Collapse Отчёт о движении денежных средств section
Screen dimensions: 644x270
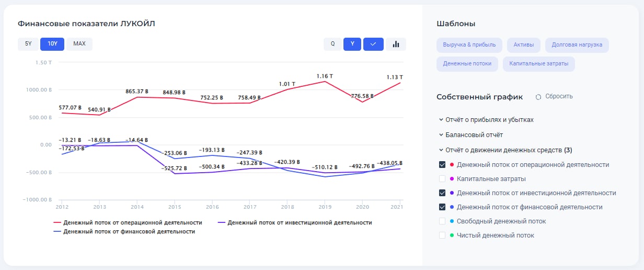[x=505, y=150]
